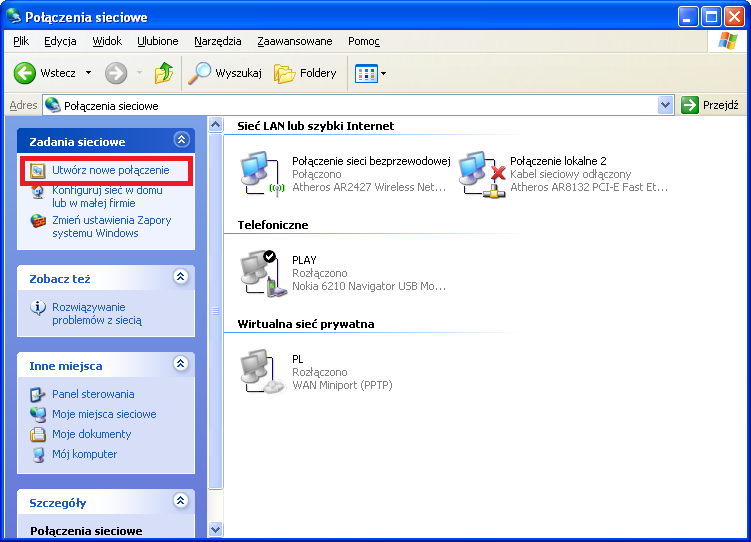Click the Zadania sieciowe panel title

click(x=77, y=142)
